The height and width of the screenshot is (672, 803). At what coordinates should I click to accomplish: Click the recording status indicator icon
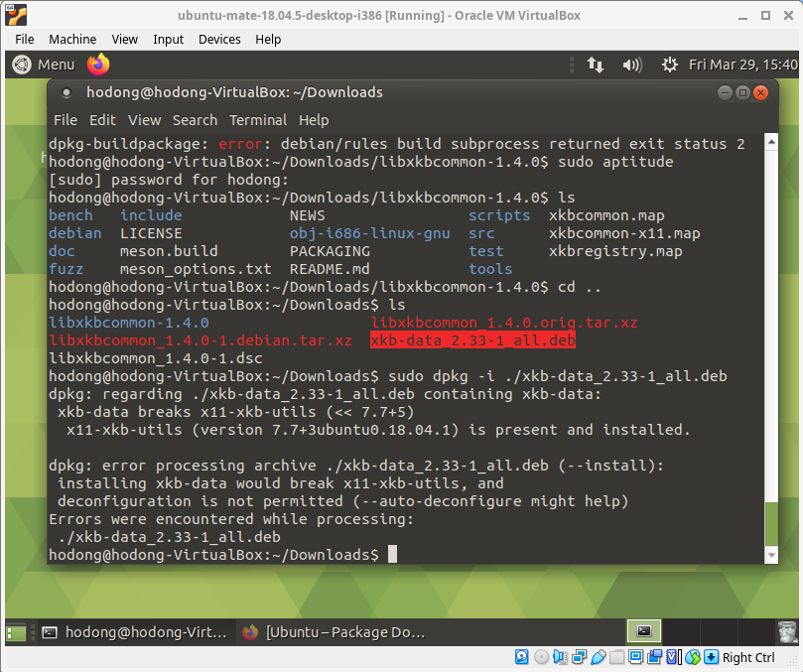pos(654,657)
